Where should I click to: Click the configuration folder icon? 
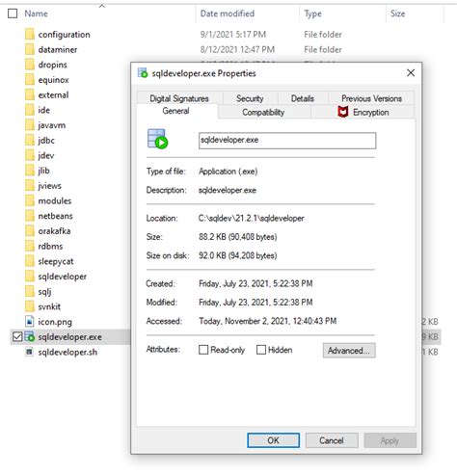(x=30, y=34)
